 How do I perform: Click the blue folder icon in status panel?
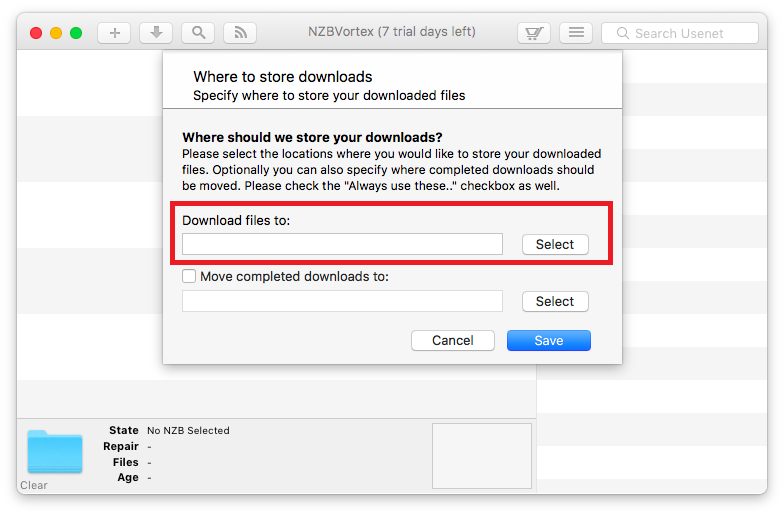coord(55,452)
